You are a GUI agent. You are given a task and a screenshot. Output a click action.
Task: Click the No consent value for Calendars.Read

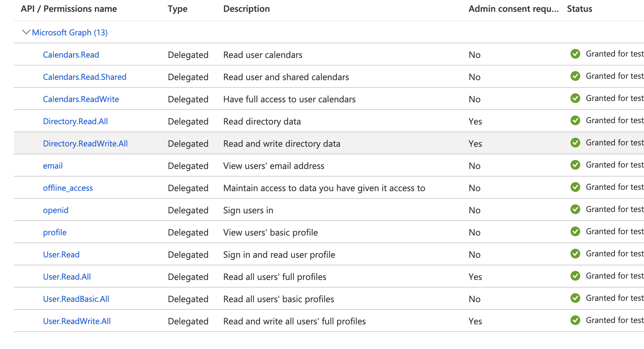pos(475,55)
